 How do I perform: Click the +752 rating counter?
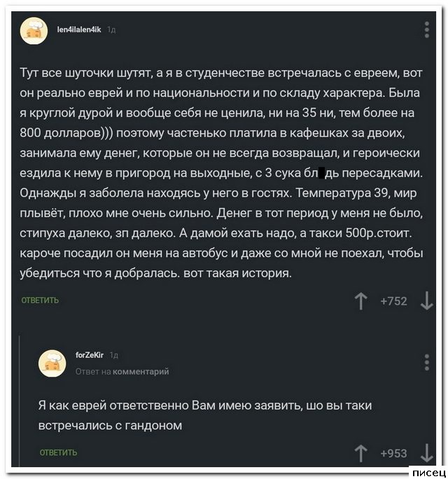point(393,301)
